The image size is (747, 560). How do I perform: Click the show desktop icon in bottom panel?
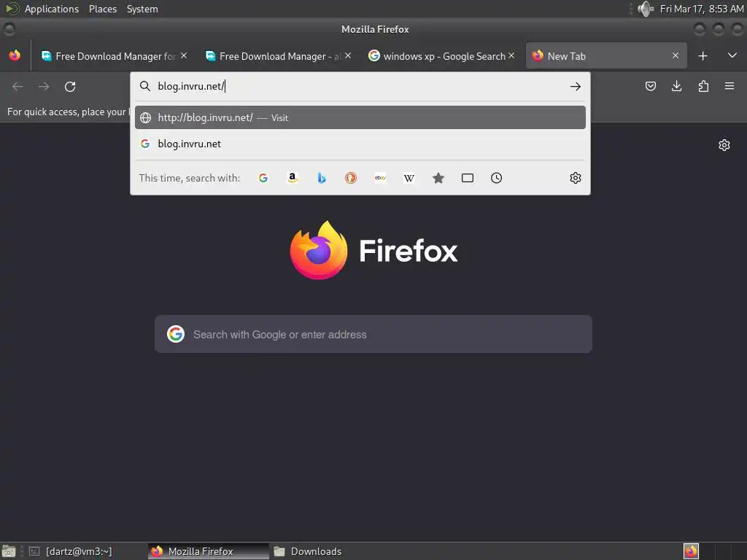(x=9, y=551)
